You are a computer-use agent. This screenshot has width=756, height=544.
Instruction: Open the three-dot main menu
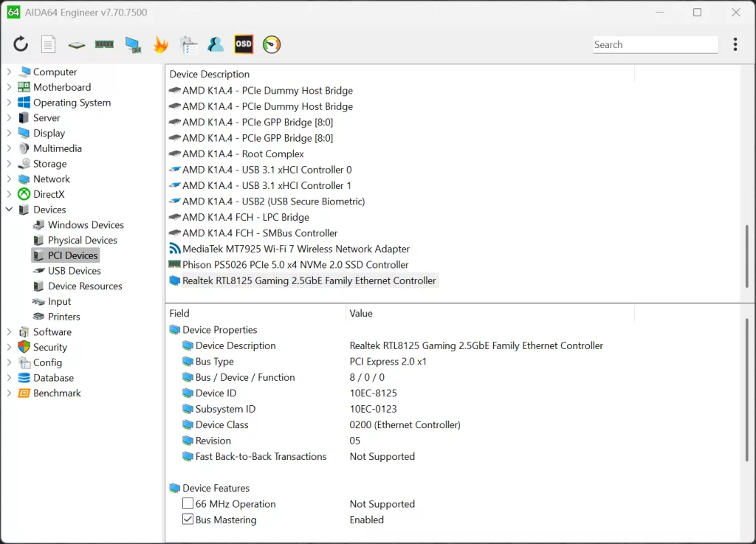tap(735, 44)
